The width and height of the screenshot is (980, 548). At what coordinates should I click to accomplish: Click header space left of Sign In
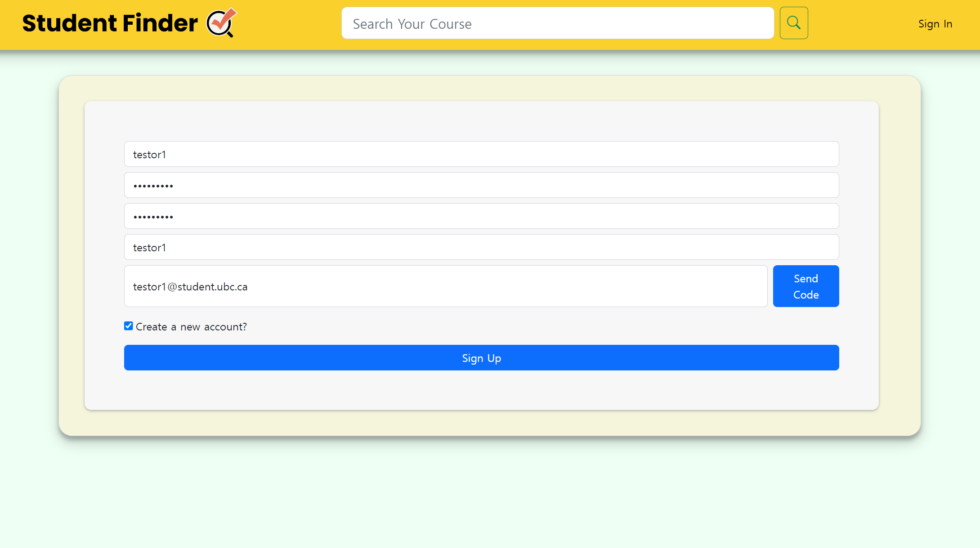pyautogui.click(x=861, y=25)
